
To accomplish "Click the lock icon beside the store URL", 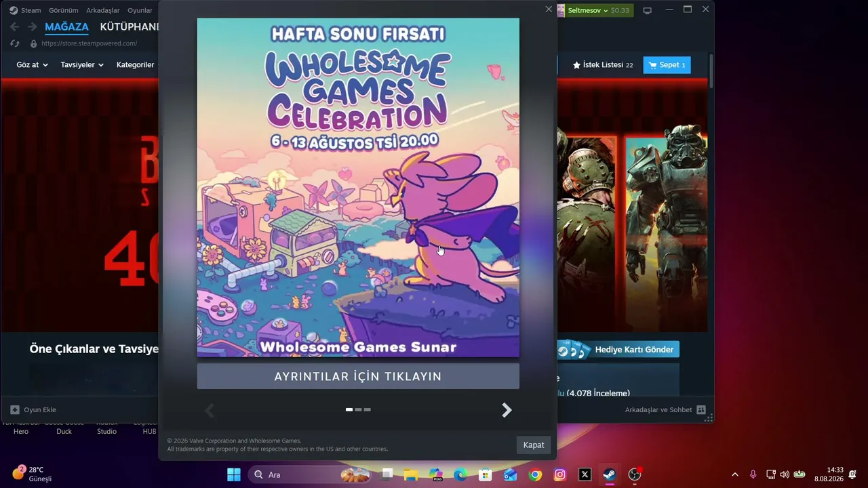I will [33, 43].
